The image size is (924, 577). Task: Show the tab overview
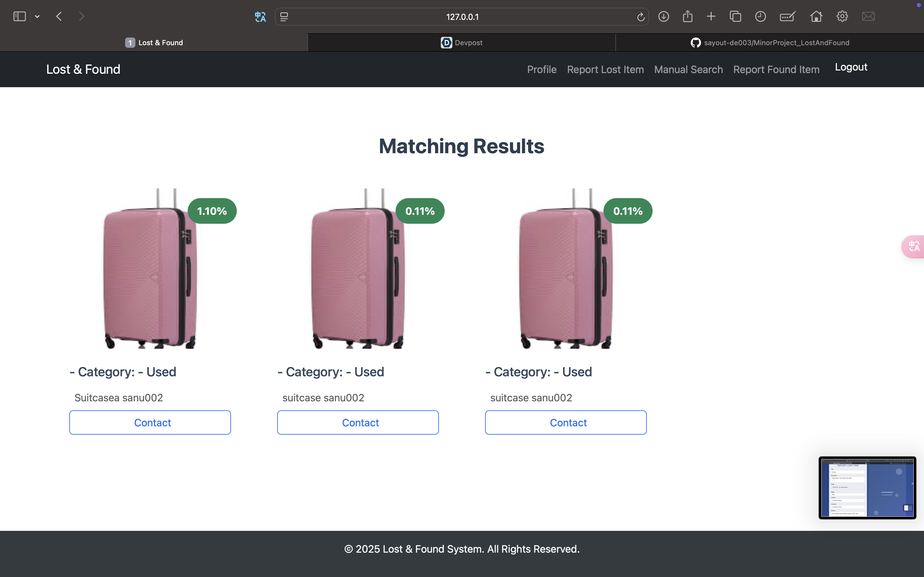[x=735, y=16]
